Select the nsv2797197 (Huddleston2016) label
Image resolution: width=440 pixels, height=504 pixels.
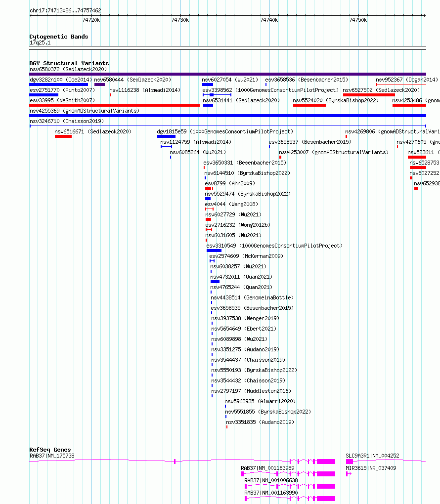251,391
